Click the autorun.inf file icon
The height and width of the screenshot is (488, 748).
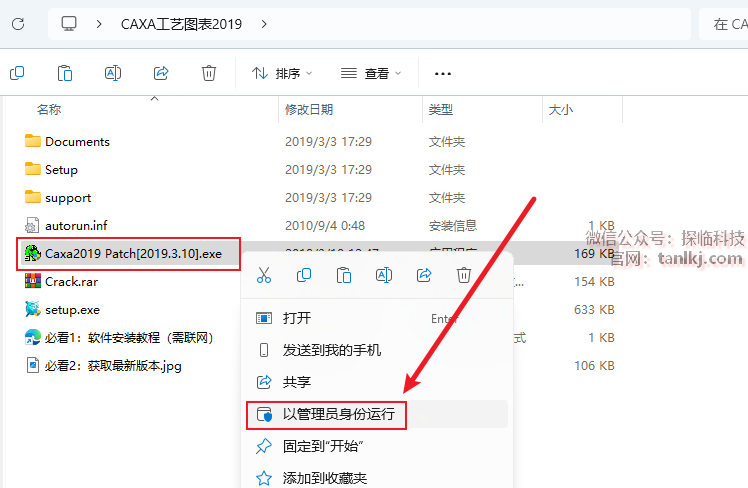click(32, 225)
